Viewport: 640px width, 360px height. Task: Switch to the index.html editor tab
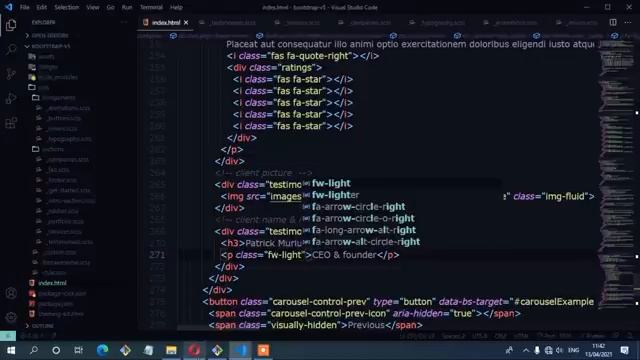(x=166, y=22)
